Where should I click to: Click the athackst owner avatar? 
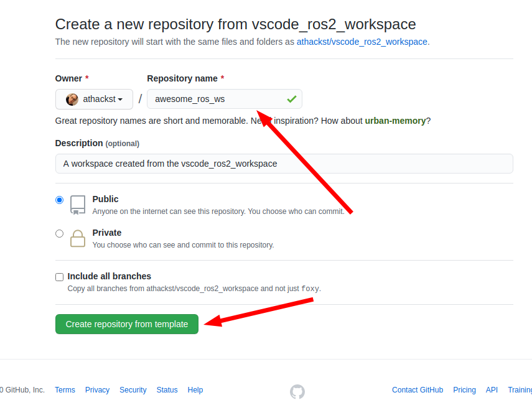tap(72, 100)
